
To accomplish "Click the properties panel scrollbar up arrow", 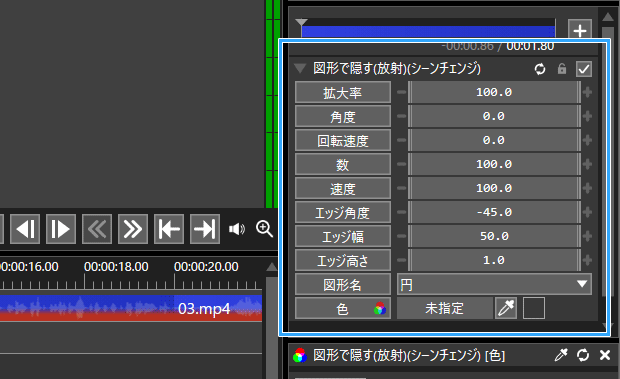I will (x=608, y=17).
